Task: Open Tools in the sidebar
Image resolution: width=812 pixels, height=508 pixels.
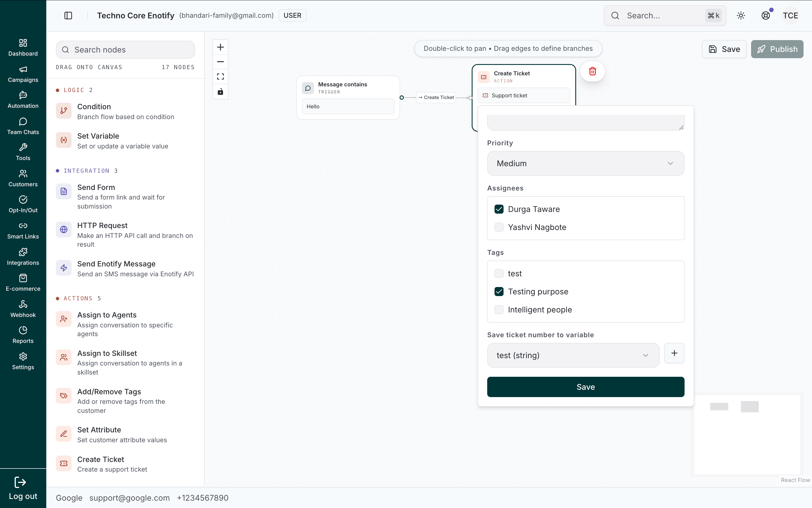Action: 23,152
